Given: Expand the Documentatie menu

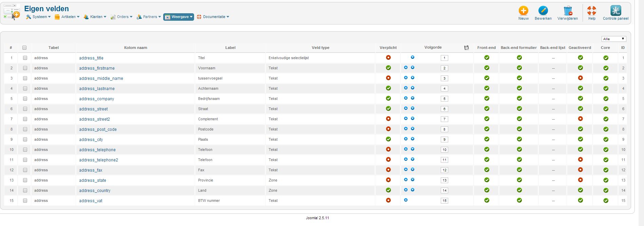Looking at the screenshot, I should pos(213,17).
